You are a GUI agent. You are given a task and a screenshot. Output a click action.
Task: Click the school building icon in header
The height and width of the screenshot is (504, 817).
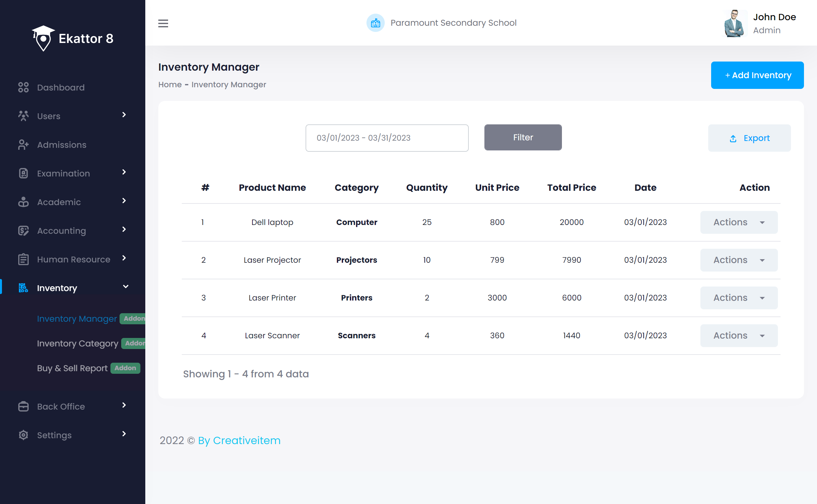tap(375, 23)
